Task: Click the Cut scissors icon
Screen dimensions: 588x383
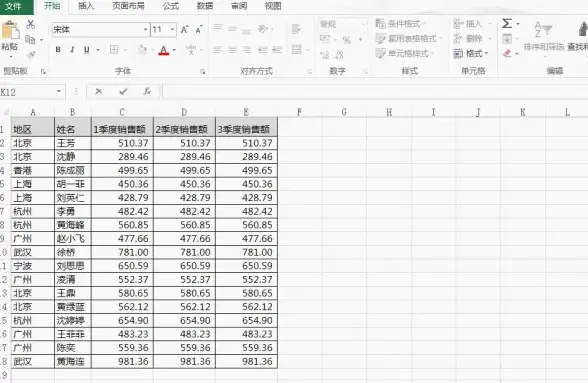Action: click(x=31, y=25)
